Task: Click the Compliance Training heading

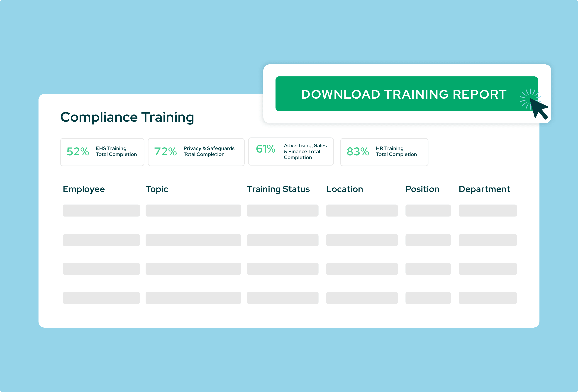Action: pyautogui.click(x=127, y=117)
